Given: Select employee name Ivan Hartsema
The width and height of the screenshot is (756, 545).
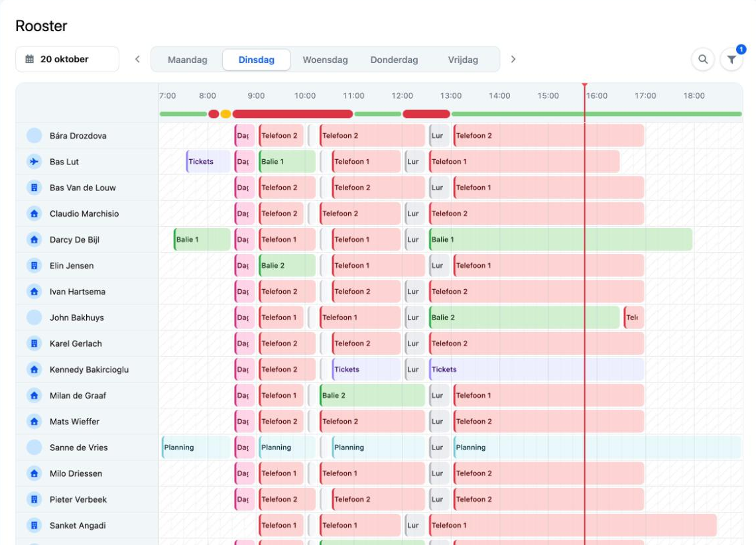Looking at the screenshot, I should [x=78, y=292].
